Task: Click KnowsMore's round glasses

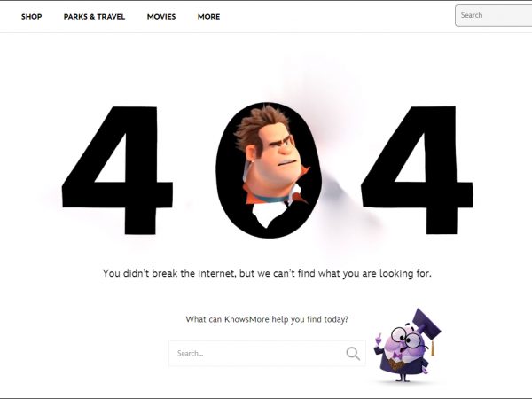Action: (405, 337)
